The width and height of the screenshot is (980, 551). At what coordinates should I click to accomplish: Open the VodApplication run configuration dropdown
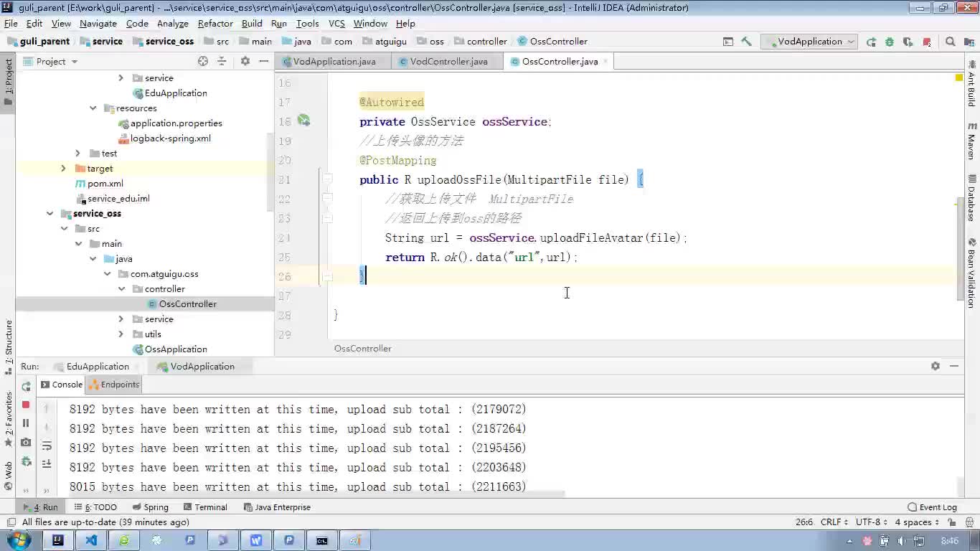[810, 42]
